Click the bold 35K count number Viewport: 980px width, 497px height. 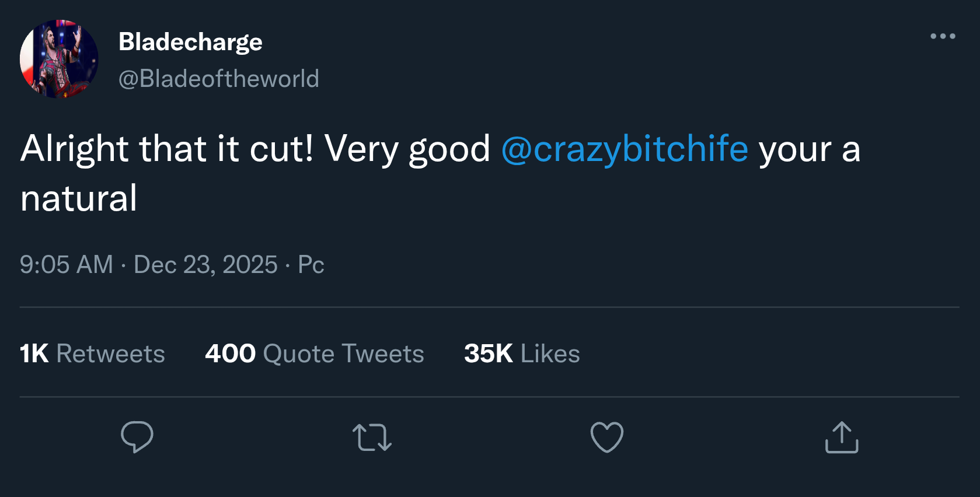[x=488, y=353]
